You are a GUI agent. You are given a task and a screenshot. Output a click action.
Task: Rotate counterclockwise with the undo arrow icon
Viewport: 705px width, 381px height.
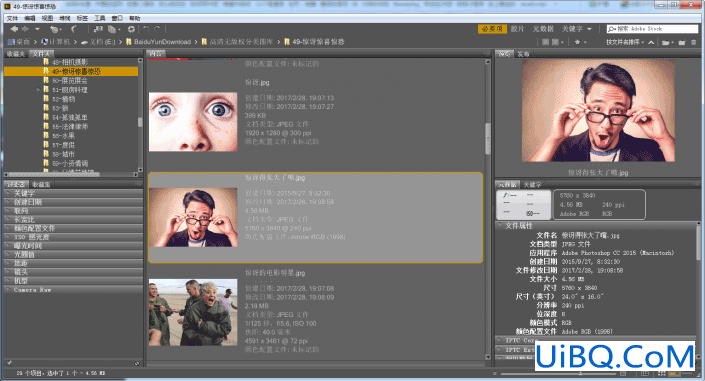(146, 29)
